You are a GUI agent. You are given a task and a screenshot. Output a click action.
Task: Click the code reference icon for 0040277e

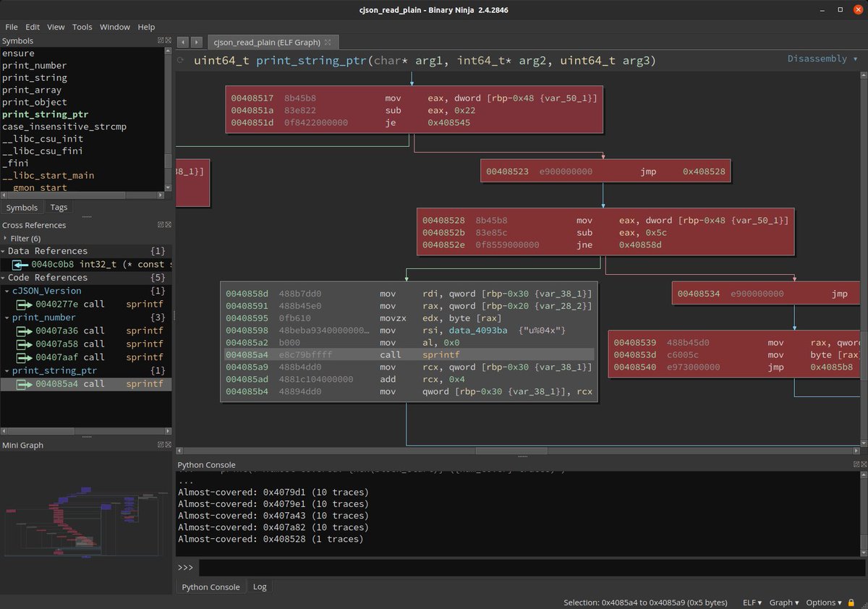click(x=25, y=304)
